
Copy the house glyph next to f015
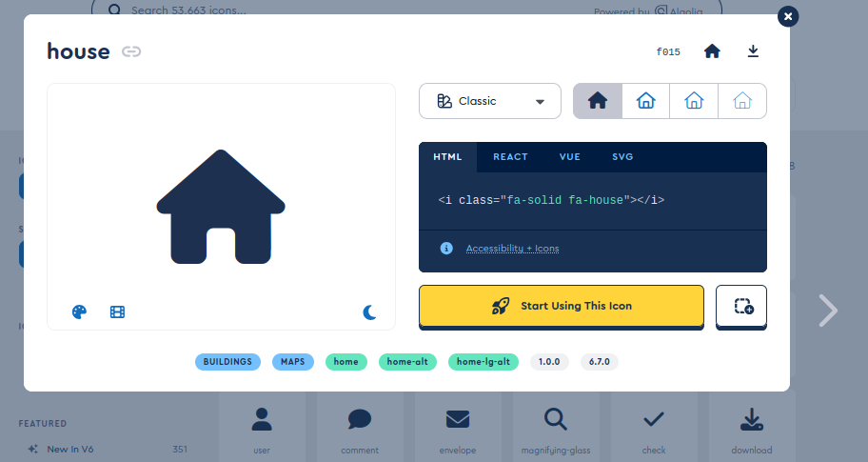[x=712, y=51]
